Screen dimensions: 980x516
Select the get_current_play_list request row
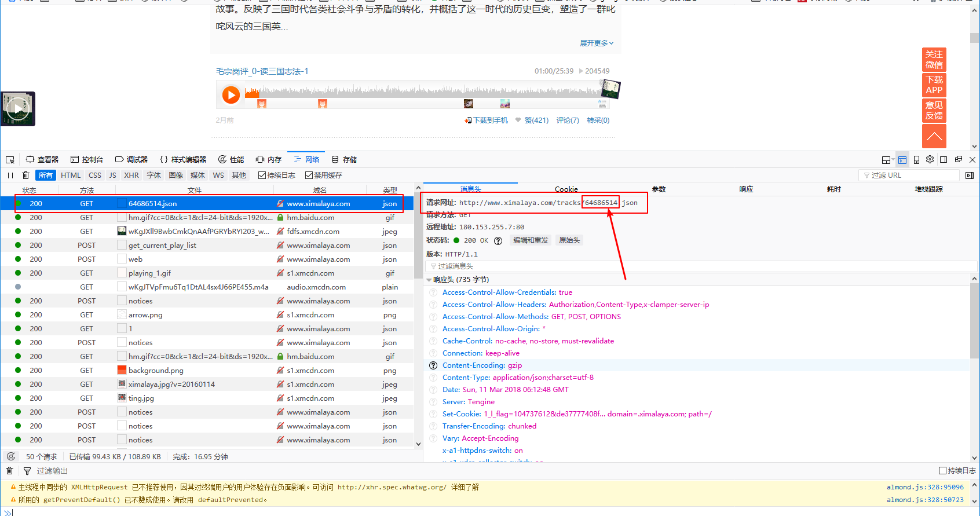click(207, 246)
